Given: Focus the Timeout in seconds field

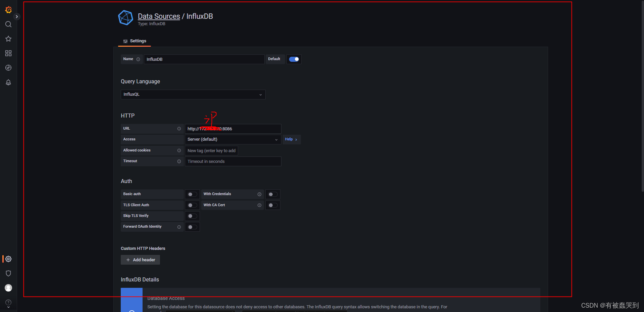Looking at the screenshot, I should coord(233,162).
